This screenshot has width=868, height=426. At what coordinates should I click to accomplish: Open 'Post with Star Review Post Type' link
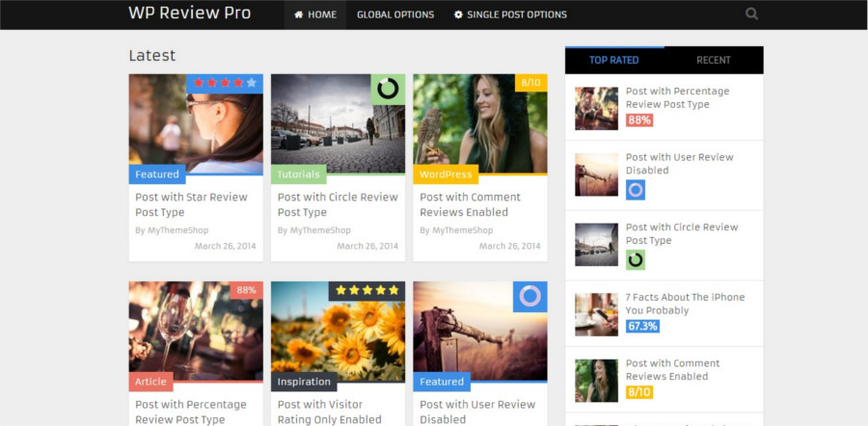[x=191, y=204]
